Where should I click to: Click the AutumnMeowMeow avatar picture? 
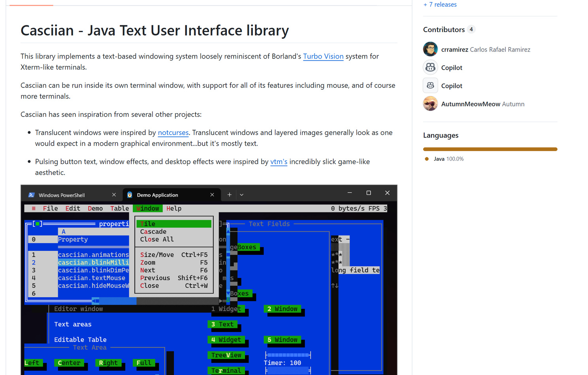point(430,104)
